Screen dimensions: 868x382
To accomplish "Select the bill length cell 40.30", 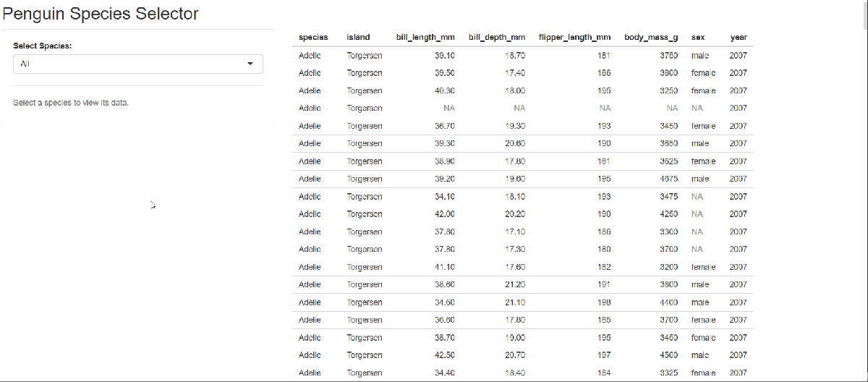I will 445,91.
